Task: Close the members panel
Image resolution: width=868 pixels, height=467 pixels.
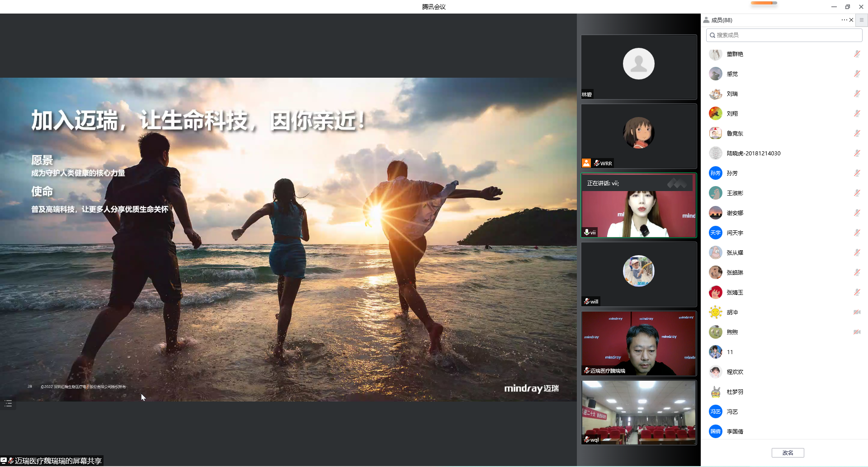Action: [851, 20]
